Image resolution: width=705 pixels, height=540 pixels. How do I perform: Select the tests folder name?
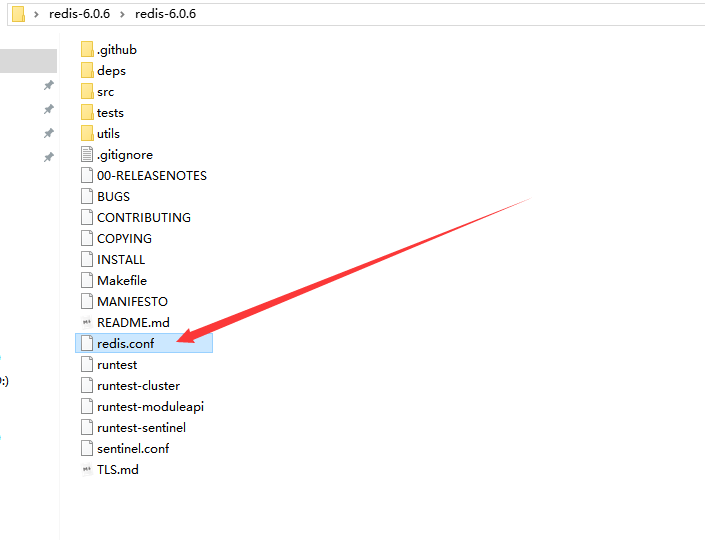pyautogui.click(x=110, y=113)
